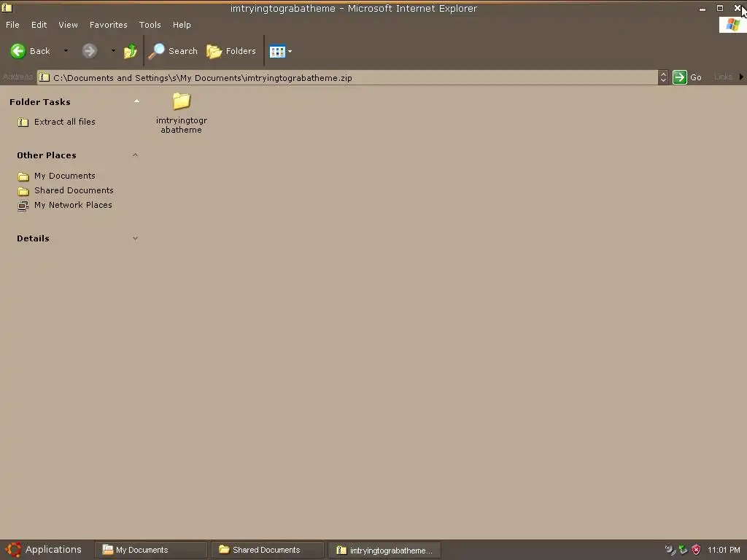Click the red shield security tray icon
Image resolution: width=747 pixels, height=560 pixels.
coord(696,550)
